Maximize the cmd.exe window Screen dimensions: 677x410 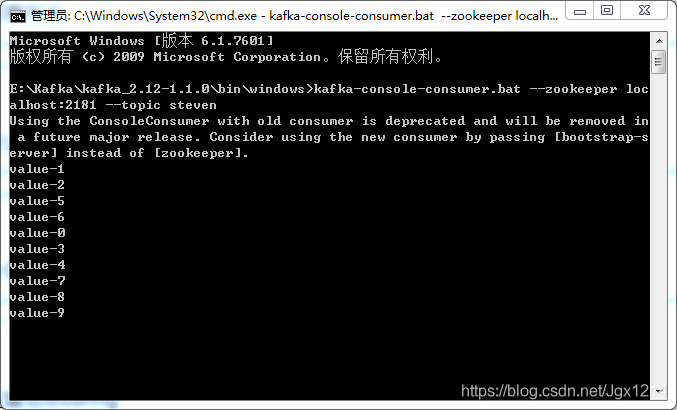coord(607,11)
